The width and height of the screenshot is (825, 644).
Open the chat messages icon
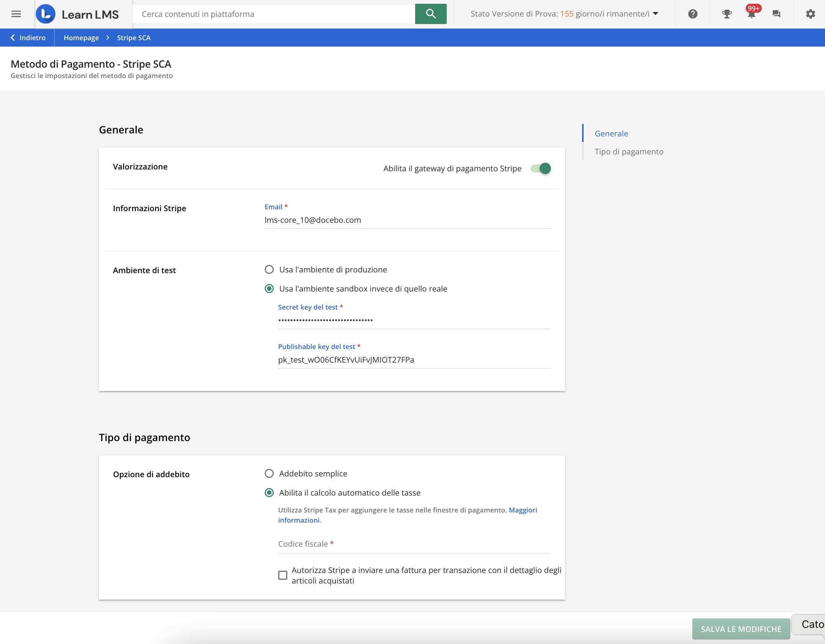[776, 14]
